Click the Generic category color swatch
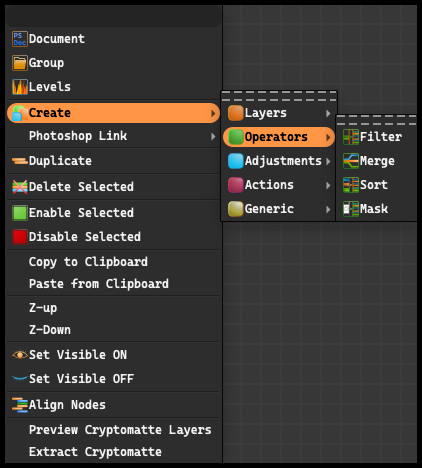 tap(236, 209)
